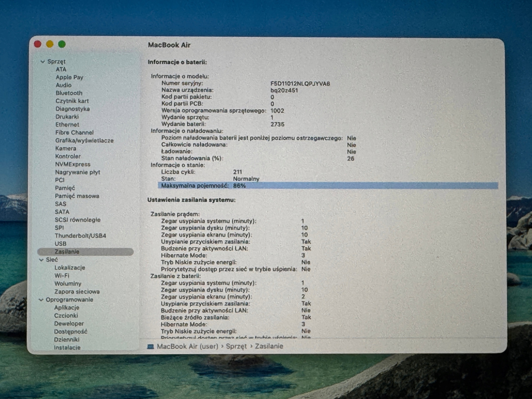
Task: Show Ethernet details
Action: coord(67,124)
